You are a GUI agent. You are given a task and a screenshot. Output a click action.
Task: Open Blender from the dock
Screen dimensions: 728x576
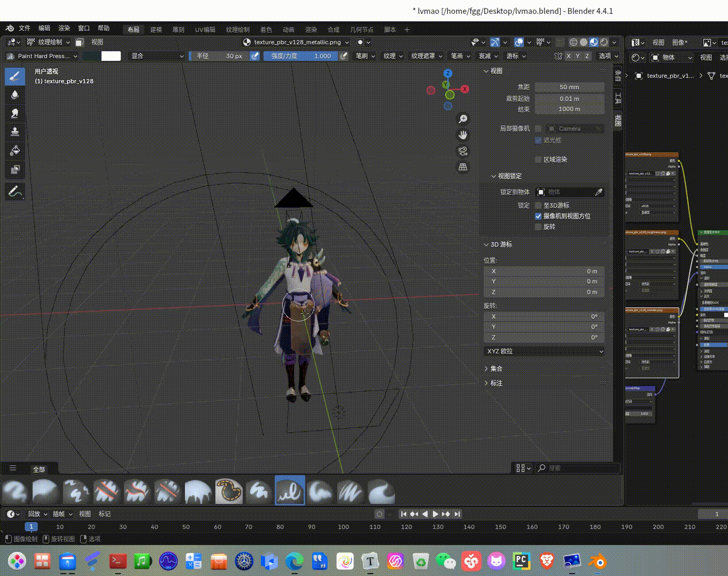pos(598,562)
